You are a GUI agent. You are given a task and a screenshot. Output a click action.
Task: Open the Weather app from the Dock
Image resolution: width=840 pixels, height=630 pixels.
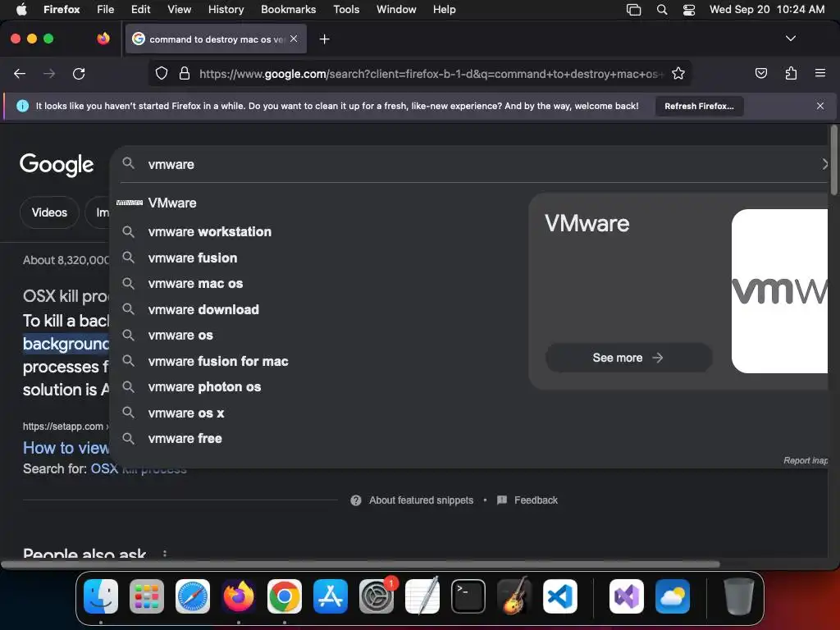tap(673, 596)
